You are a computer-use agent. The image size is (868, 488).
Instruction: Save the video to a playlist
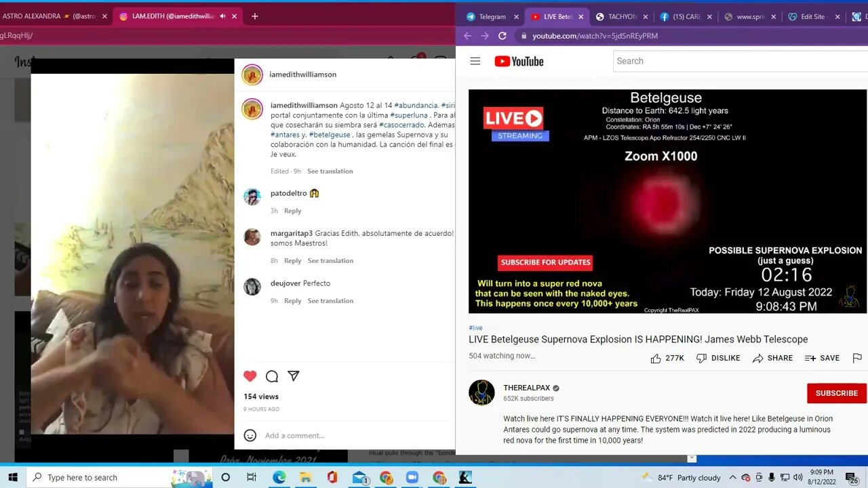(x=822, y=358)
